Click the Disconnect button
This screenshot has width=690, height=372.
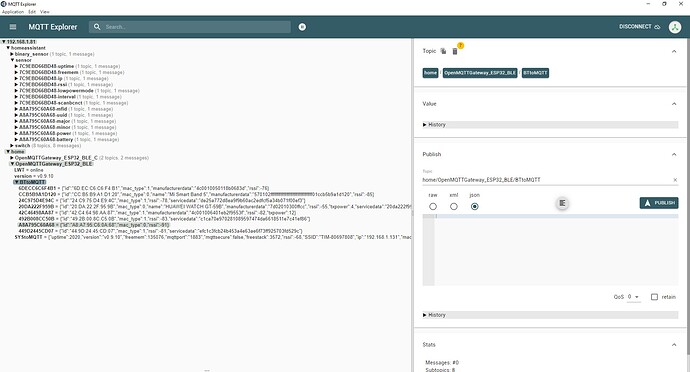[639, 27]
